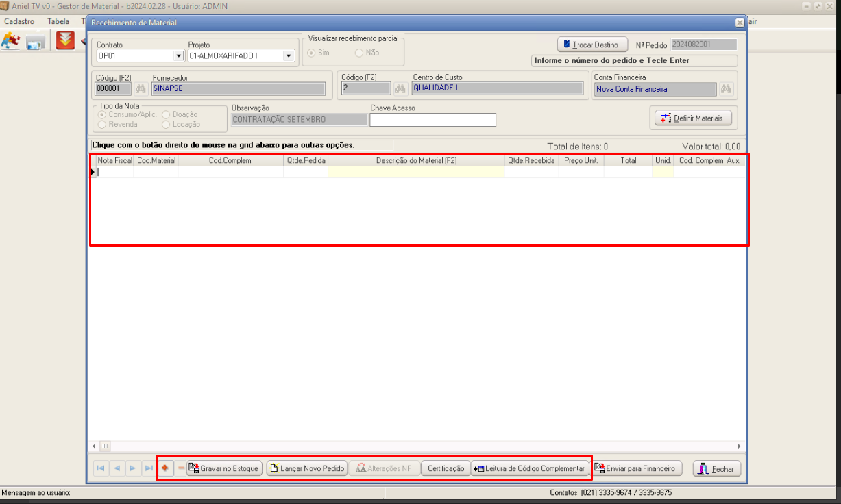Click the binoculars icon beside Centro de Custo code
Viewport: 841px width, 504px height.
click(x=400, y=88)
